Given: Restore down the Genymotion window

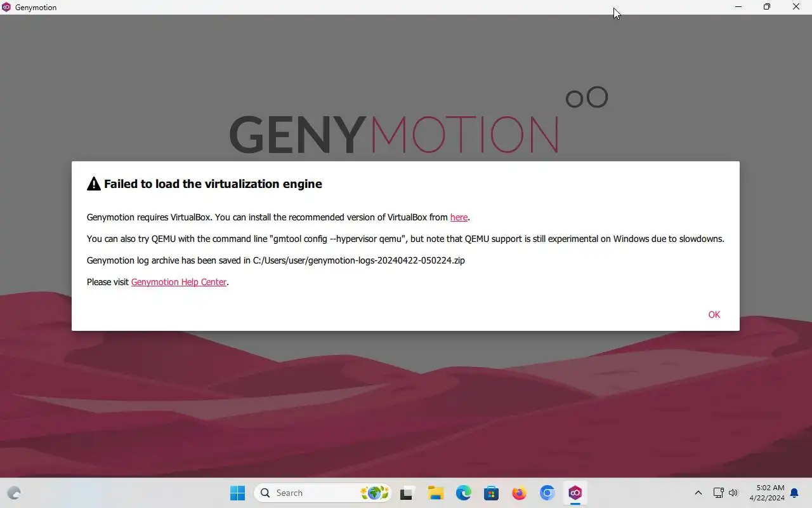Looking at the screenshot, I should pos(767,7).
